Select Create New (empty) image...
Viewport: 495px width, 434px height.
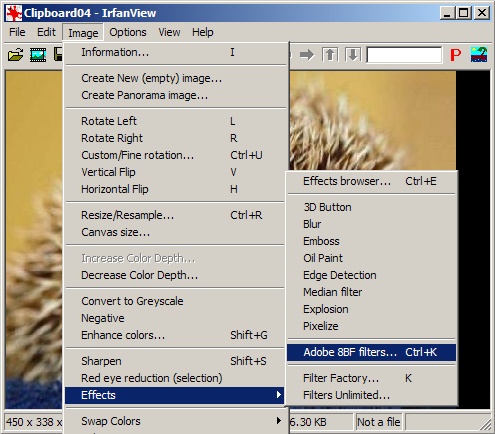(175, 78)
